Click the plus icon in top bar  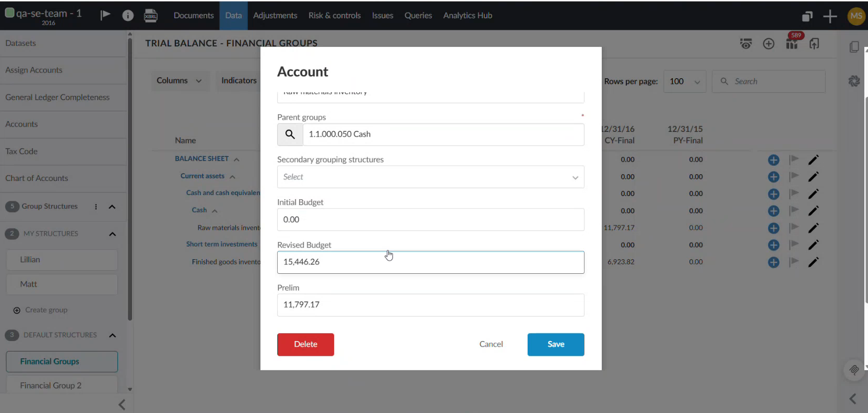pyautogui.click(x=830, y=16)
